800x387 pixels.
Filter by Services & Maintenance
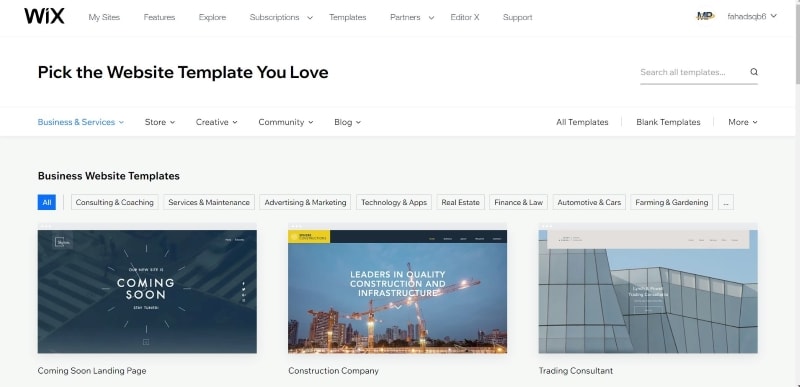coord(209,202)
